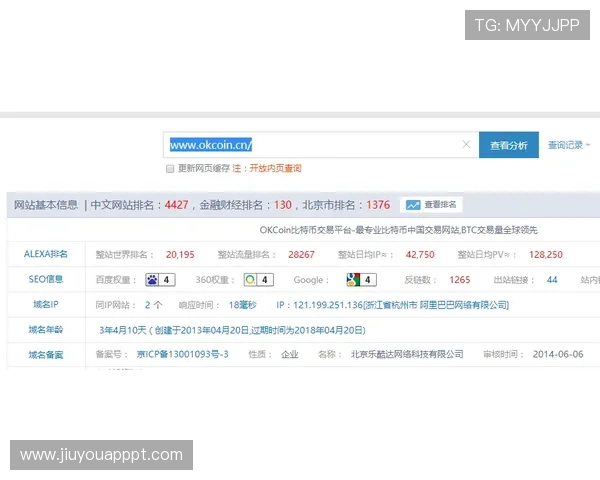The height and width of the screenshot is (480, 600).
Task: Click the 查看排名 button
Action: point(431,205)
